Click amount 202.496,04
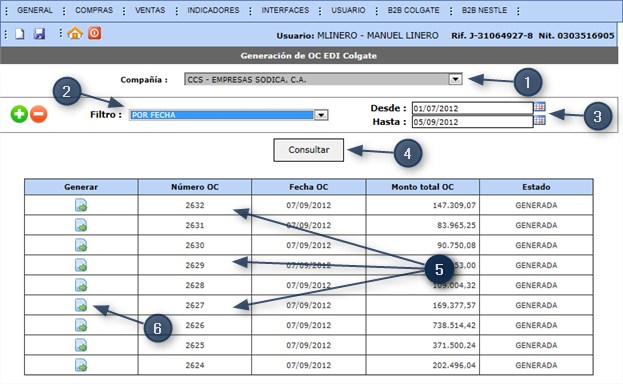The height and width of the screenshot is (384, 623). tap(454, 365)
